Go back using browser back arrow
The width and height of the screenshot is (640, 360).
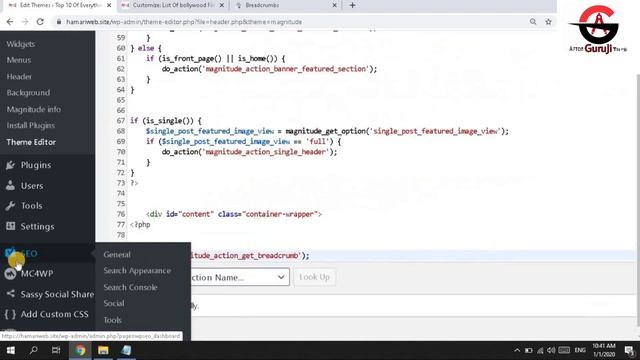[x=10, y=22]
